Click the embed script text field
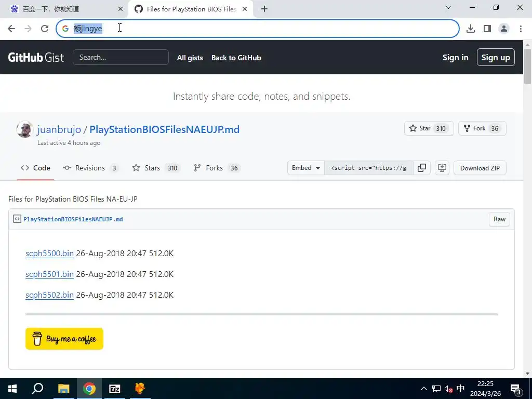This screenshot has width=532, height=399. (x=368, y=168)
